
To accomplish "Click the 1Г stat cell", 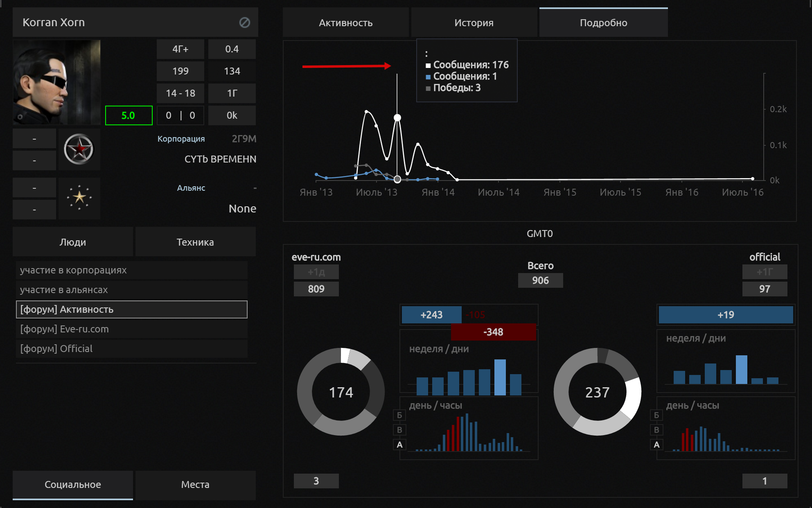I will tap(232, 93).
